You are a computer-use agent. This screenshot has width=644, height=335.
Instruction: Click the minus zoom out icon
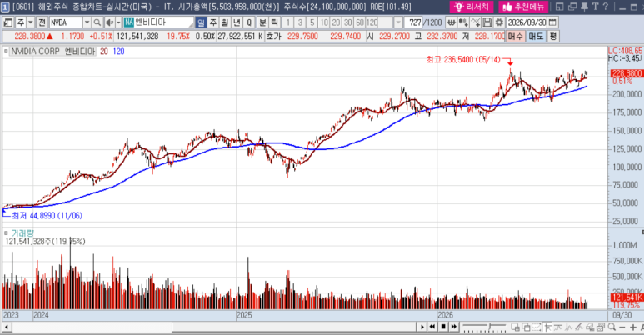click(622, 327)
